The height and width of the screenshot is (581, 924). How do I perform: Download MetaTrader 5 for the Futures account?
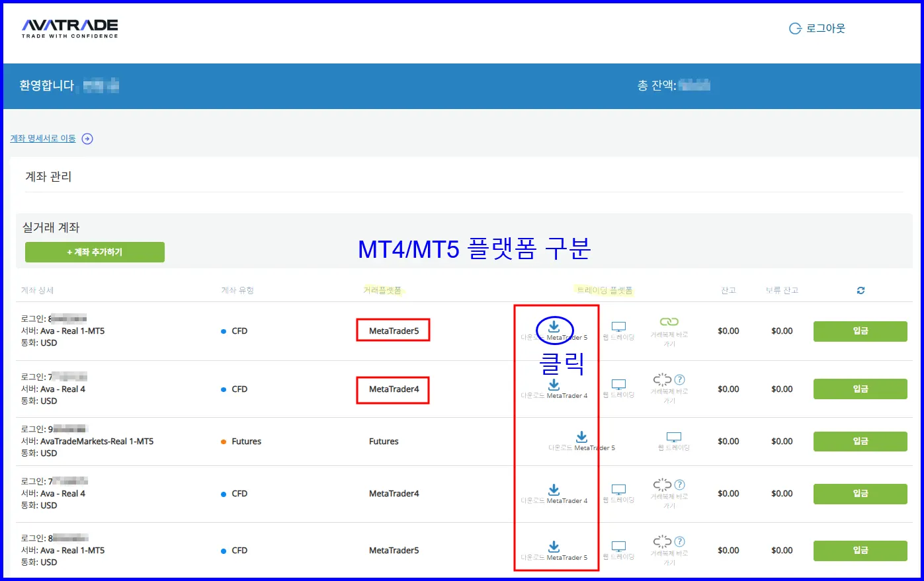coord(581,437)
